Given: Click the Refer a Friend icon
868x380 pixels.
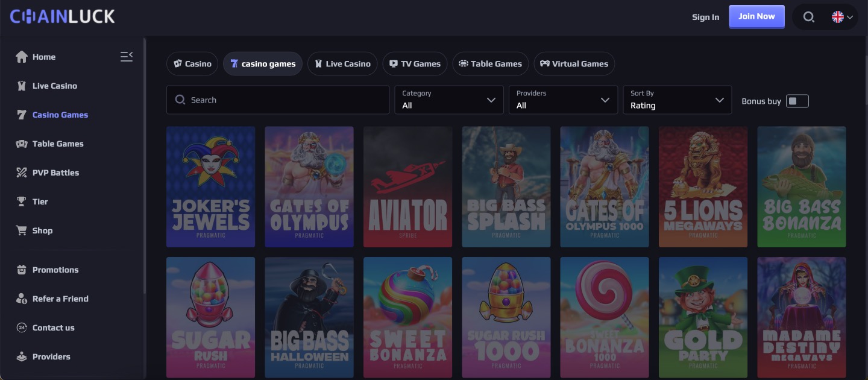Looking at the screenshot, I should [x=22, y=299].
